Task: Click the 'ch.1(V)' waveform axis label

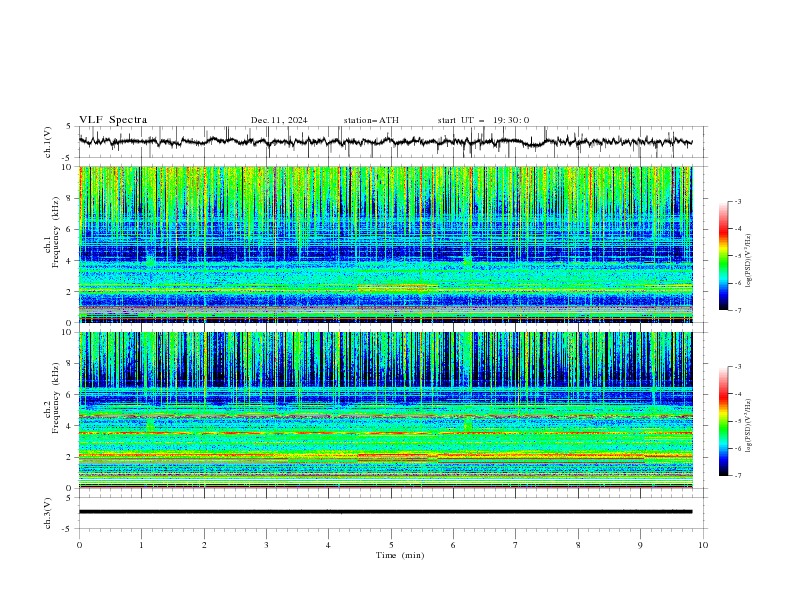Action: pyautogui.click(x=48, y=142)
